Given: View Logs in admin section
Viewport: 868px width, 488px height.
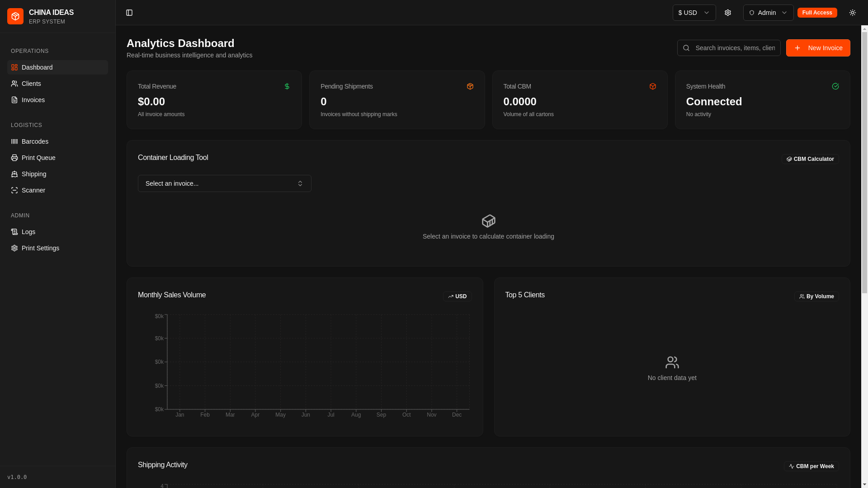Looking at the screenshot, I should (x=57, y=232).
